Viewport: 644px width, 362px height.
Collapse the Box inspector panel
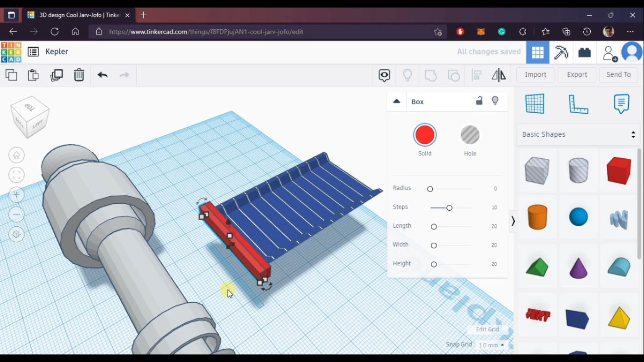[x=396, y=101]
